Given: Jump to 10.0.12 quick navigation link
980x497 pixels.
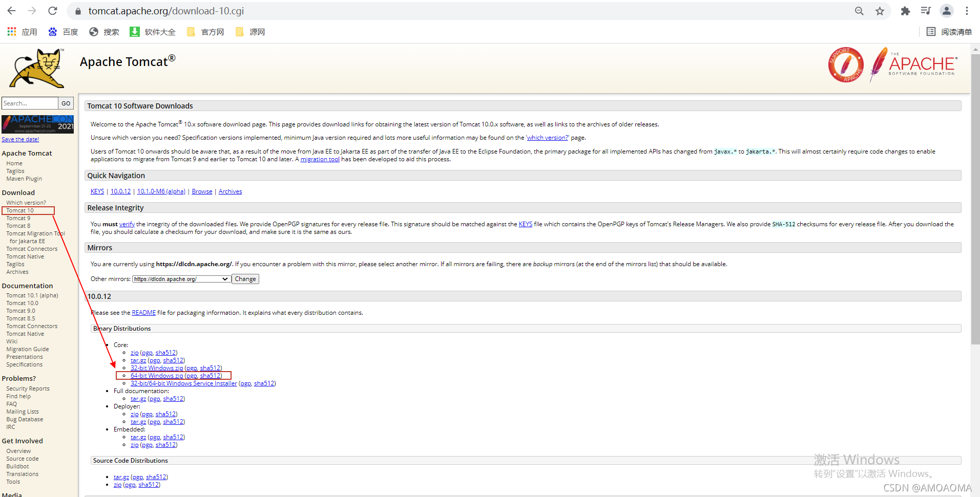Looking at the screenshot, I should coord(120,191).
